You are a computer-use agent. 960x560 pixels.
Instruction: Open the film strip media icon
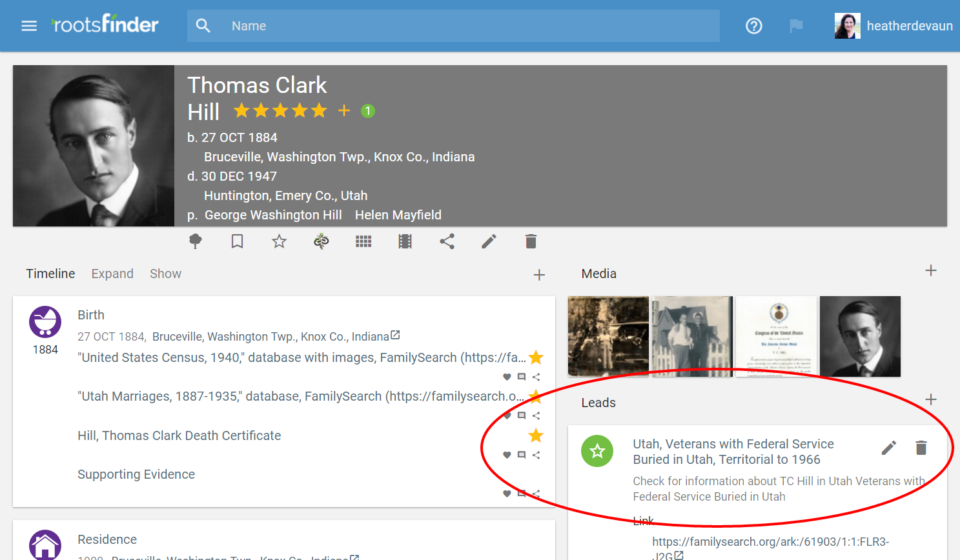(405, 241)
